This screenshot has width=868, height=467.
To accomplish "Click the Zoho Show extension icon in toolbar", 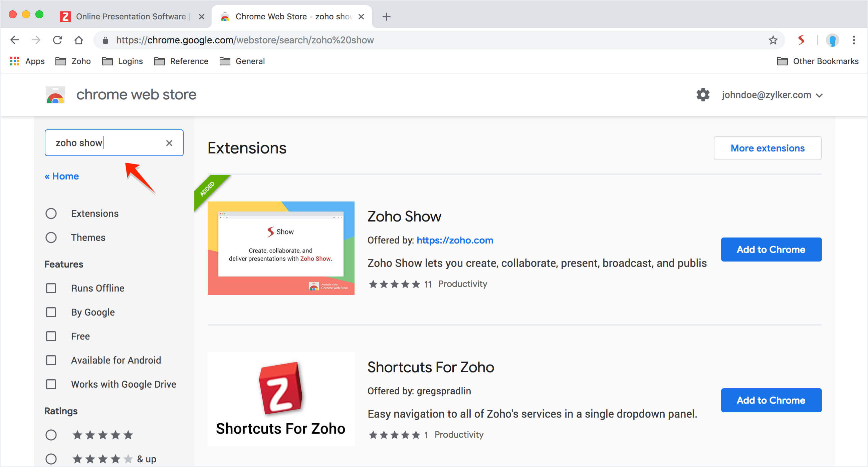I will (801, 40).
